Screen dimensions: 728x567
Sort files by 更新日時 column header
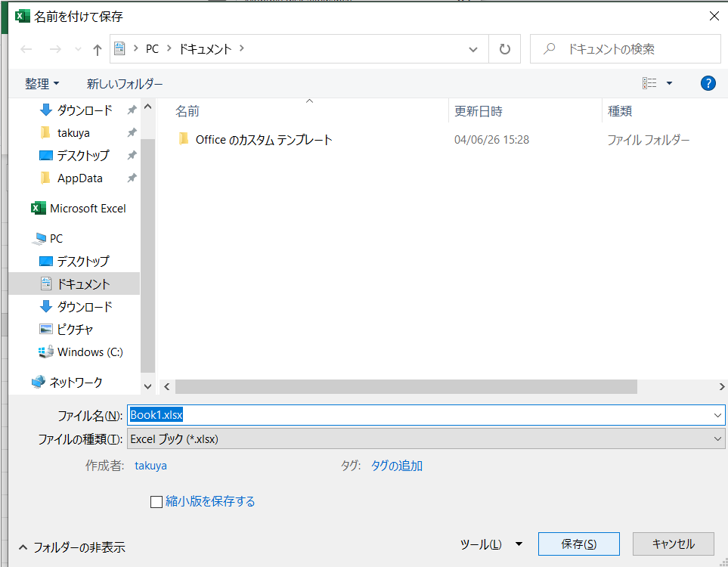tap(479, 111)
